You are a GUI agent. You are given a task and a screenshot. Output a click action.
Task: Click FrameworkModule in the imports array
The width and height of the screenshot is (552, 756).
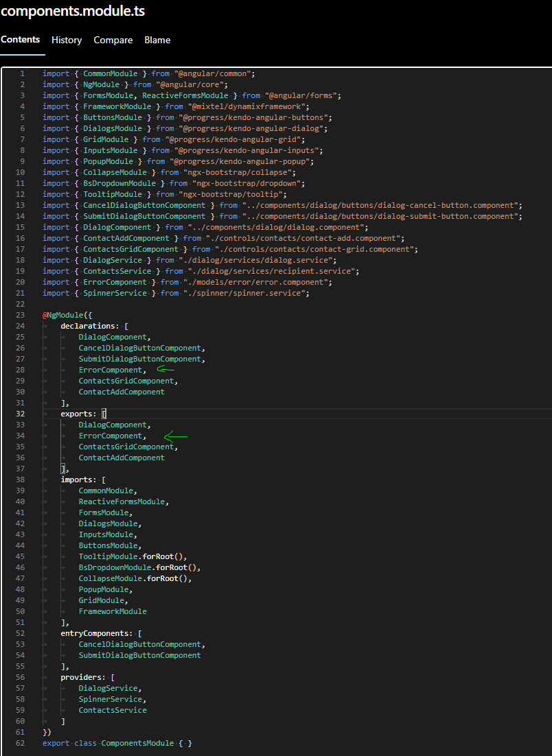click(113, 611)
